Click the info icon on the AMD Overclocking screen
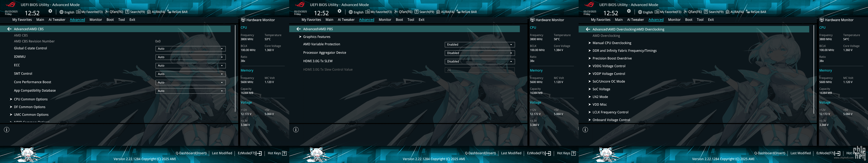868x163 pixels. click(585, 130)
